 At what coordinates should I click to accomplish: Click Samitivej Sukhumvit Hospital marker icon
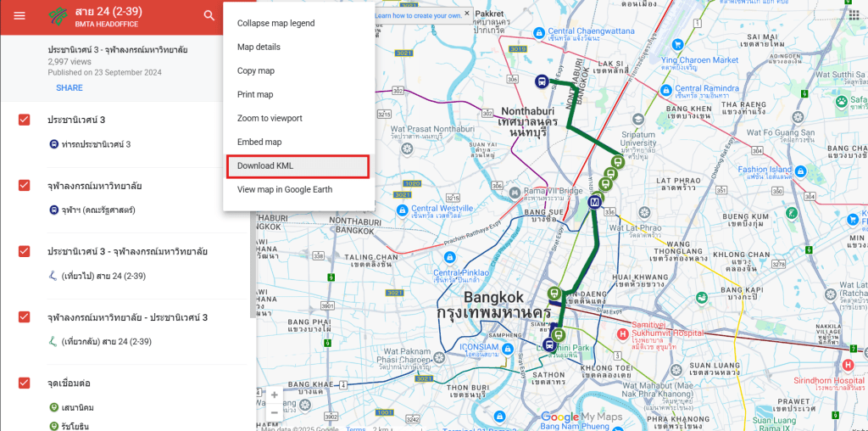pyautogui.click(x=623, y=333)
